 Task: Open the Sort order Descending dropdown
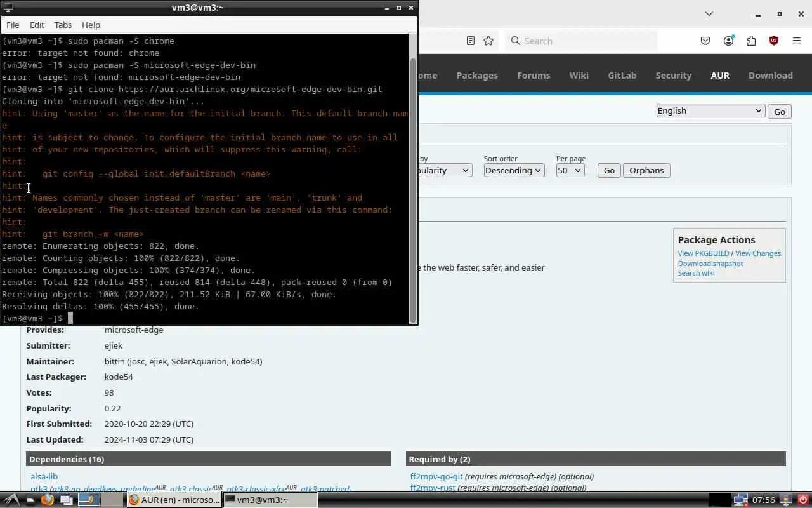pyautogui.click(x=514, y=170)
